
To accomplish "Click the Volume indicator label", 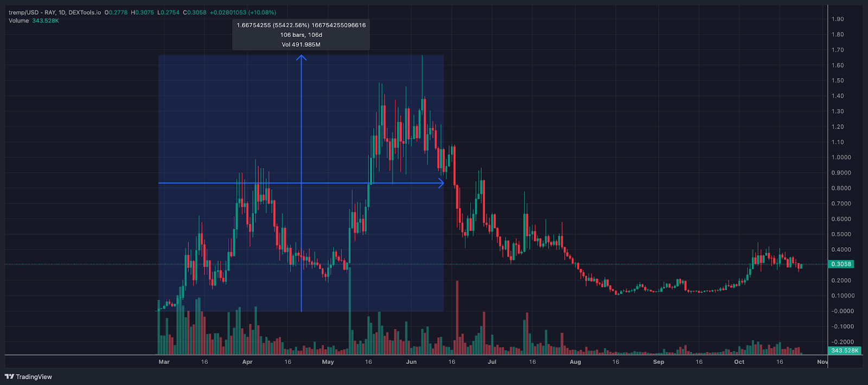I will (x=18, y=21).
